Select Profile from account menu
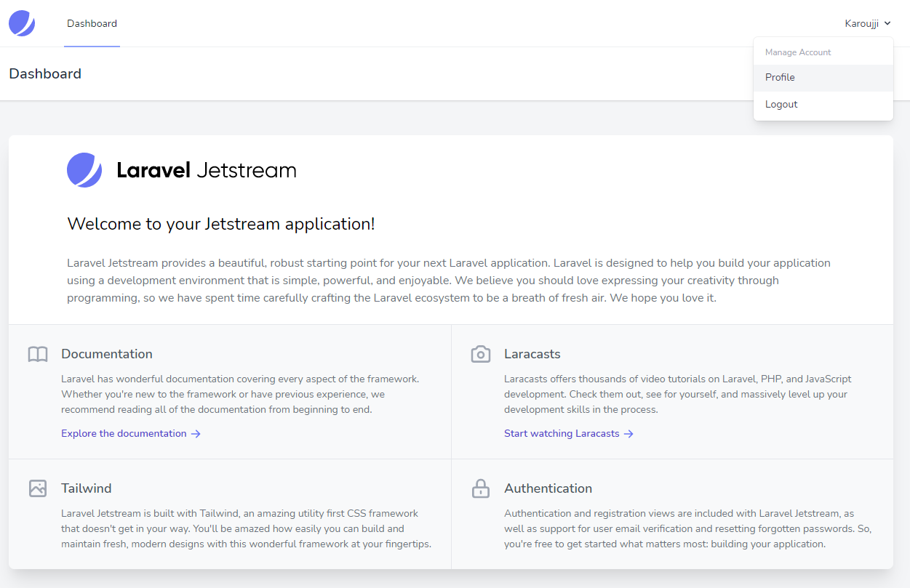Viewport: 910px width, 588px height. click(823, 78)
